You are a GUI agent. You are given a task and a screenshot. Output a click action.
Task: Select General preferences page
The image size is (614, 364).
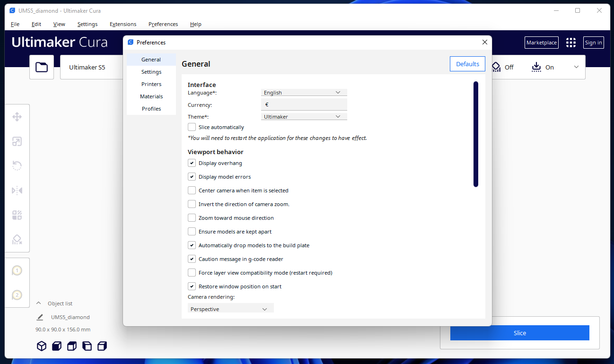pos(151,60)
